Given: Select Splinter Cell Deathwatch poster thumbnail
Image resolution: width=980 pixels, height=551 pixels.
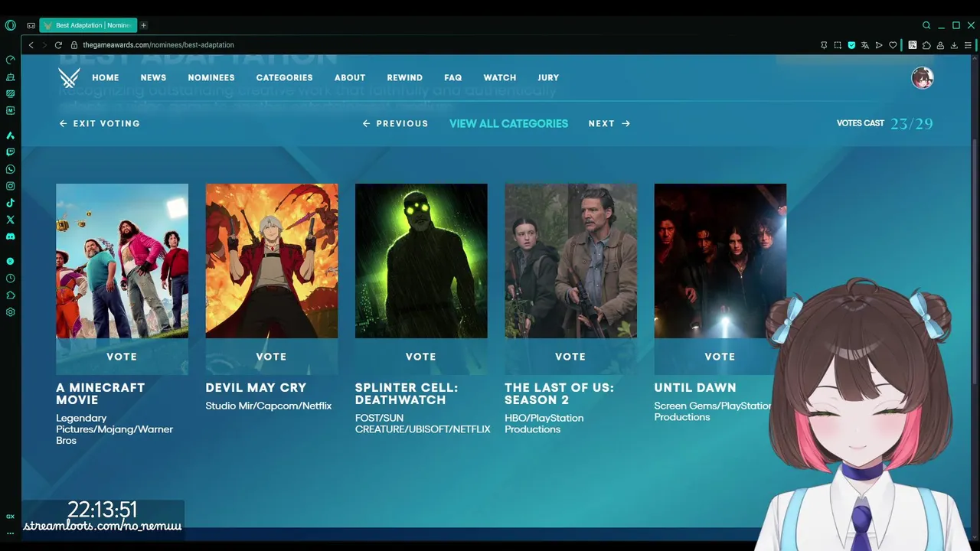Looking at the screenshot, I should (x=421, y=261).
